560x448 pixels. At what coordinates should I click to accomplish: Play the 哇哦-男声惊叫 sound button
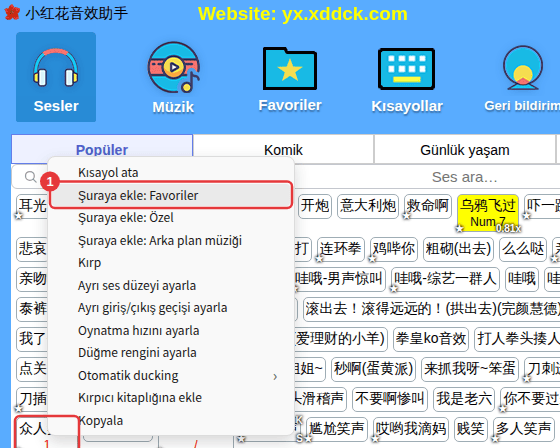pyautogui.click(x=339, y=279)
